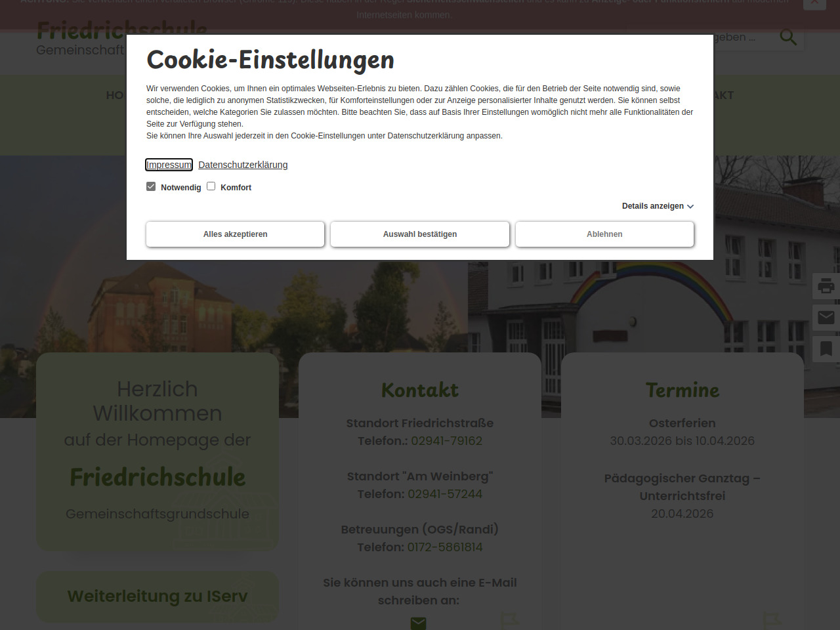Image resolution: width=840 pixels, height=630 pixels.
Task: Confirm selection with Auswahl bestätigen
Action: click(420, 234)
